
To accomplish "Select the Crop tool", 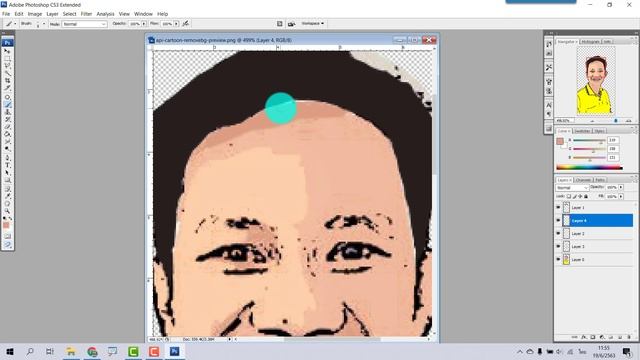I will (7, 81).
